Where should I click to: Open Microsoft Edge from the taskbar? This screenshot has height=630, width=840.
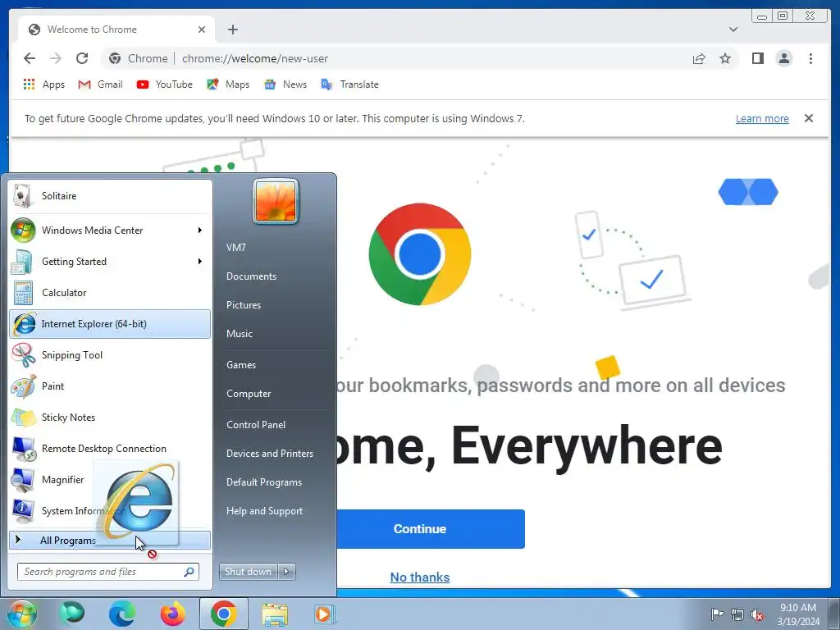pyautogui.click(x=122, y=614)
